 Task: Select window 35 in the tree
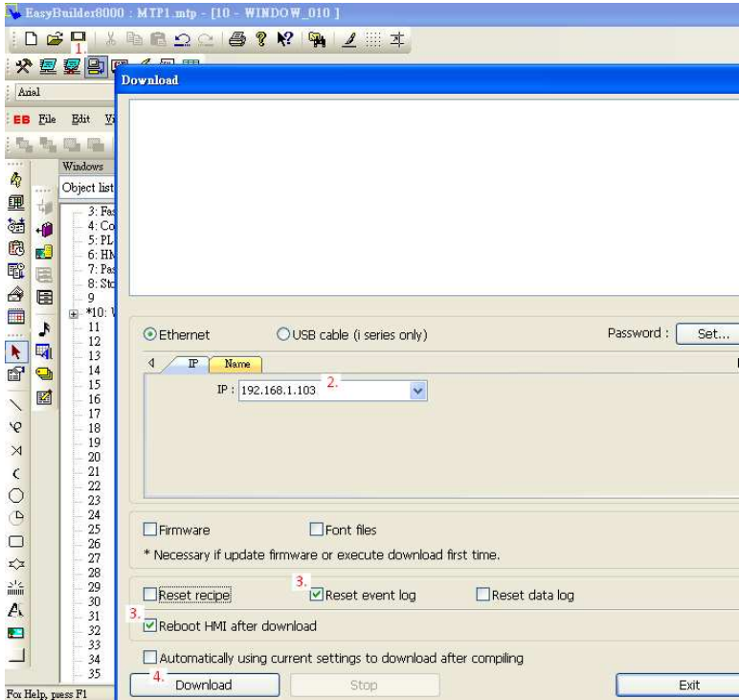94,673
